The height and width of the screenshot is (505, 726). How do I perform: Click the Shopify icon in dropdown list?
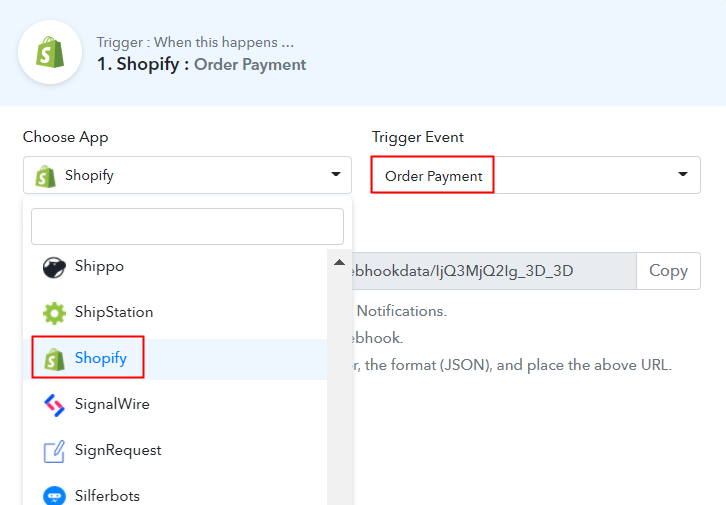coord(54,359)
